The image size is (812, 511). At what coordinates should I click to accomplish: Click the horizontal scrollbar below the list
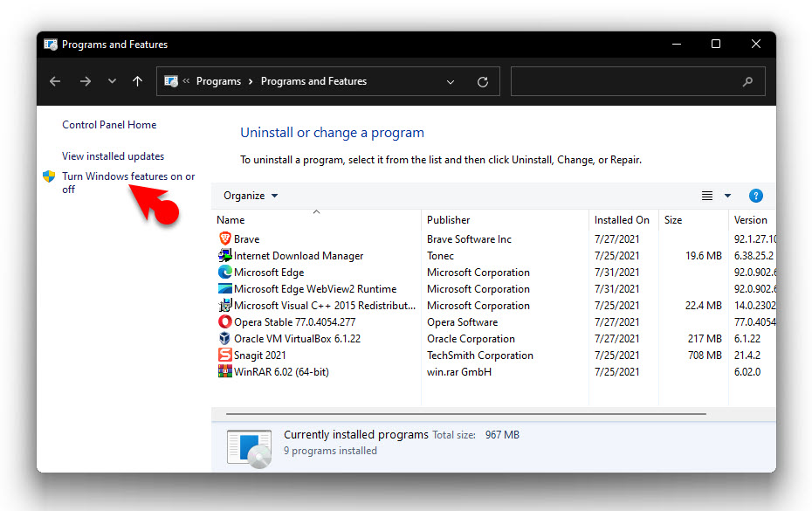click(466, 414)
